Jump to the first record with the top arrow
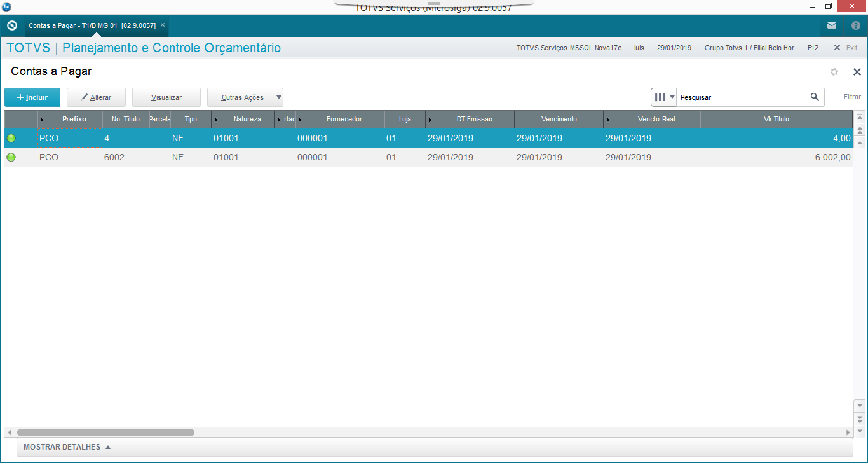 click(860, 118)
